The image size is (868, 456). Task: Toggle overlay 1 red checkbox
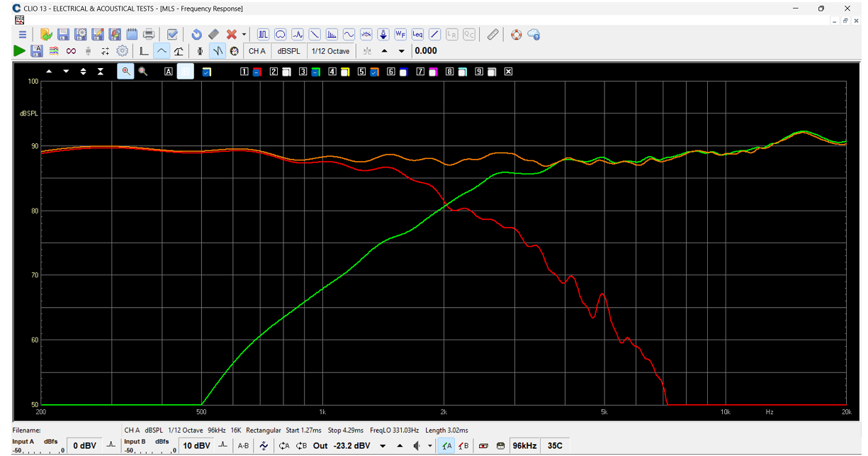[257, 72]
